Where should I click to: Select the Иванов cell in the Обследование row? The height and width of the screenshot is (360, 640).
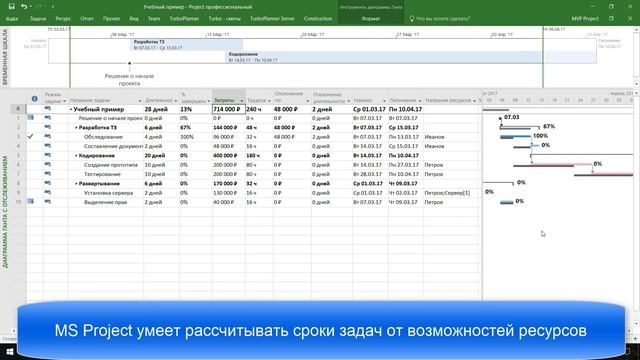click(452, 137)
